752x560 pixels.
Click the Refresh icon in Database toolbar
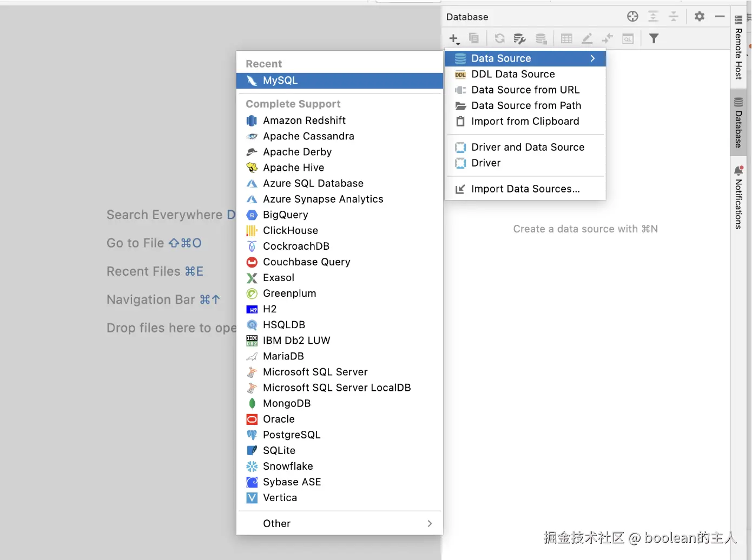point(499,38)
